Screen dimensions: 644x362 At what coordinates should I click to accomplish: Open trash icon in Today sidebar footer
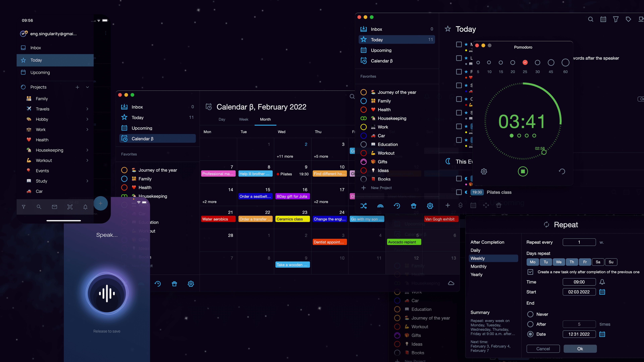pyautogui.click(x=414, y=206)
